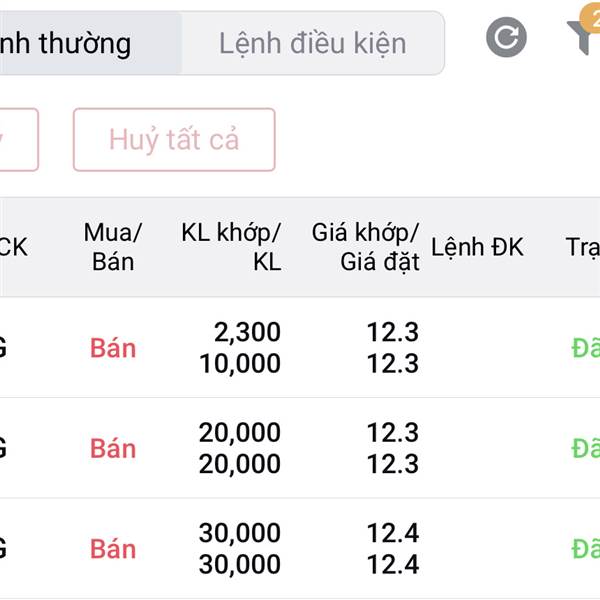Click the circular refresh icon

[x=506, y=37]
